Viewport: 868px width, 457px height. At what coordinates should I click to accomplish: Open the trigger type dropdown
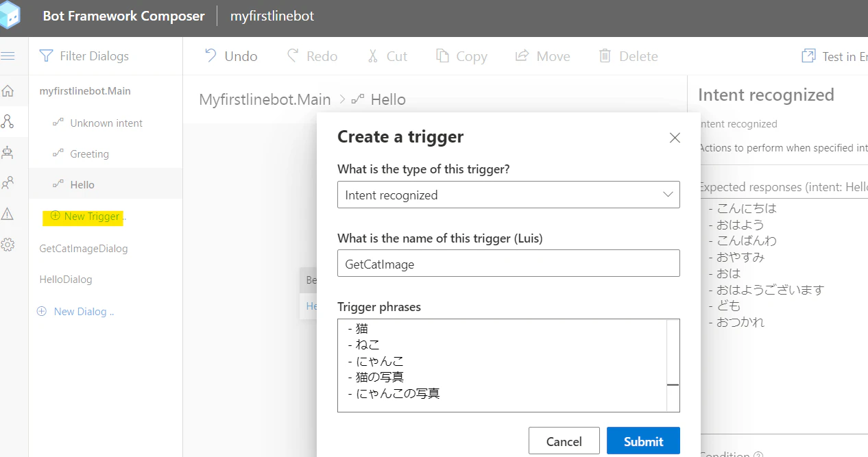tap(509, 195)
